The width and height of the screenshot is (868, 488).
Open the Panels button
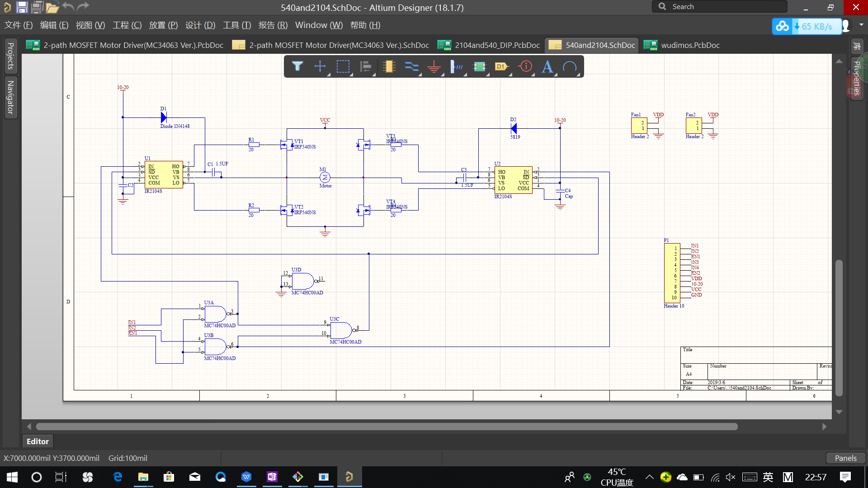tap(845, 458)
